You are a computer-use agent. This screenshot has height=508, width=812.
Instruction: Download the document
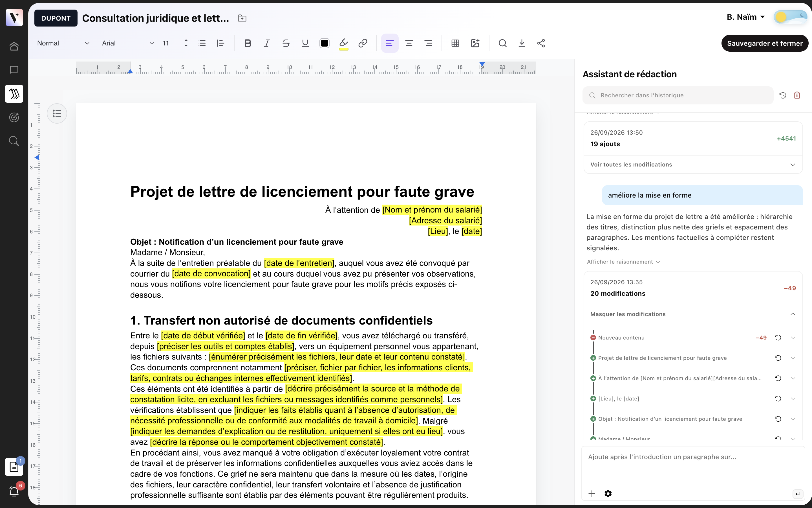tap(522, 43)
